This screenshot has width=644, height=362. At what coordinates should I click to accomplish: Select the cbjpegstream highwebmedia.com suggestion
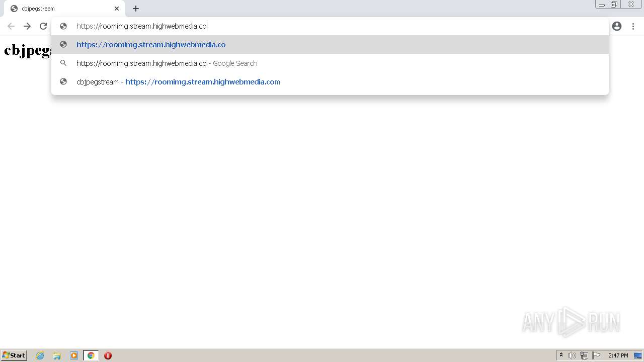pyautogui.click(x=330, y=82)
